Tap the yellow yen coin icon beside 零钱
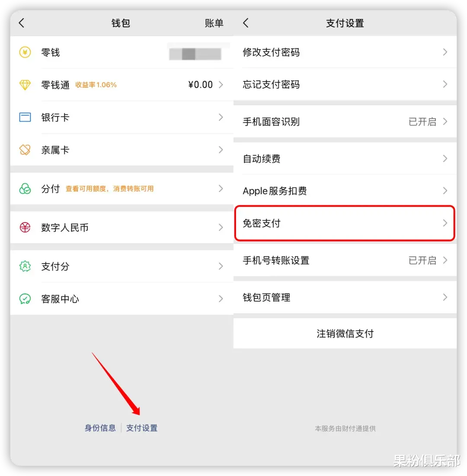 [x=25, y=52]
